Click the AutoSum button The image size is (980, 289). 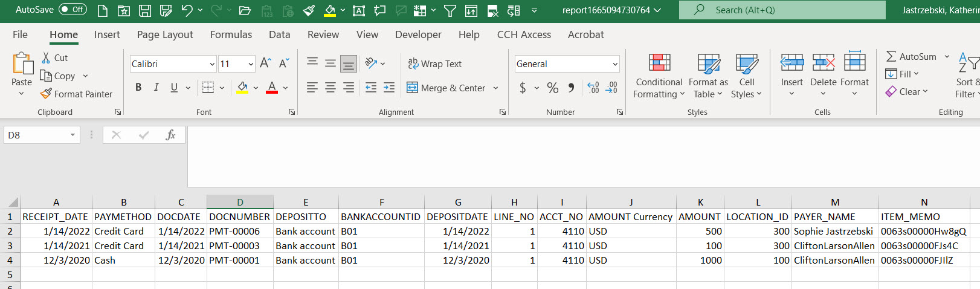(911, 56)
